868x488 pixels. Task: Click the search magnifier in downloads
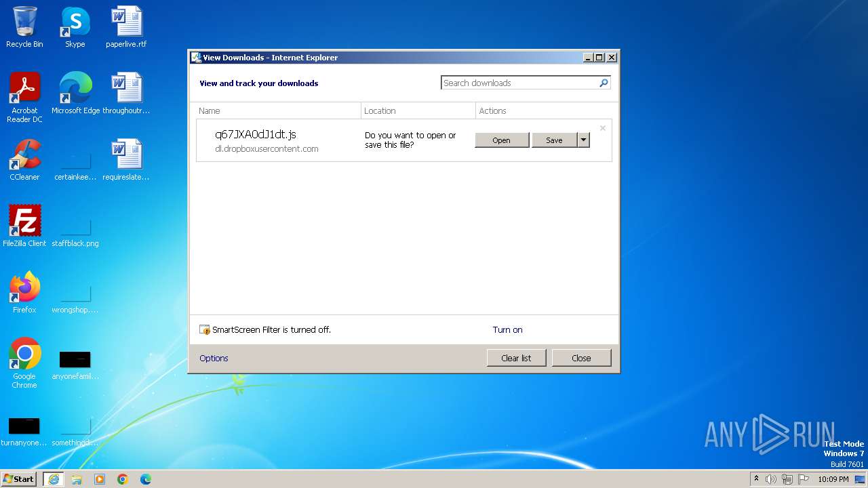point(604,83)
